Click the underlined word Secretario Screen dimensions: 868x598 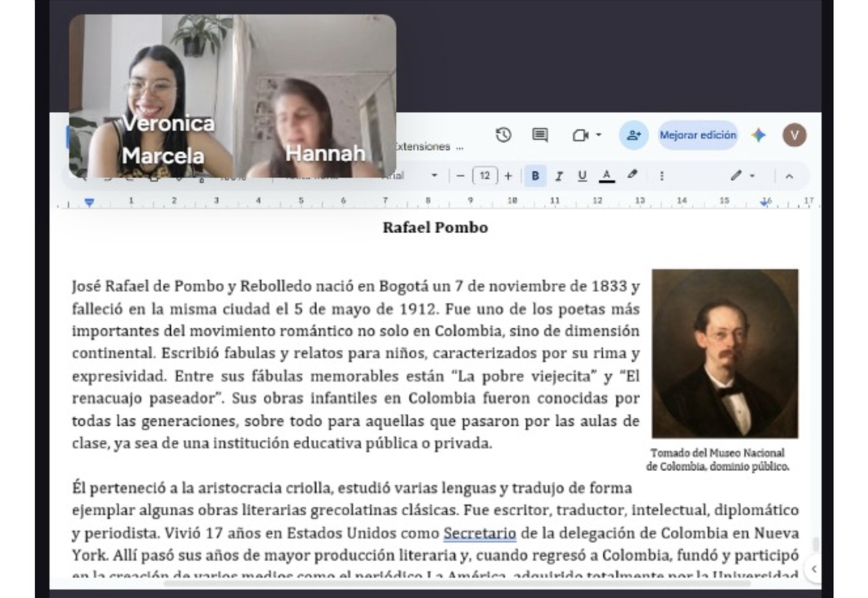(x=479, y=533)
